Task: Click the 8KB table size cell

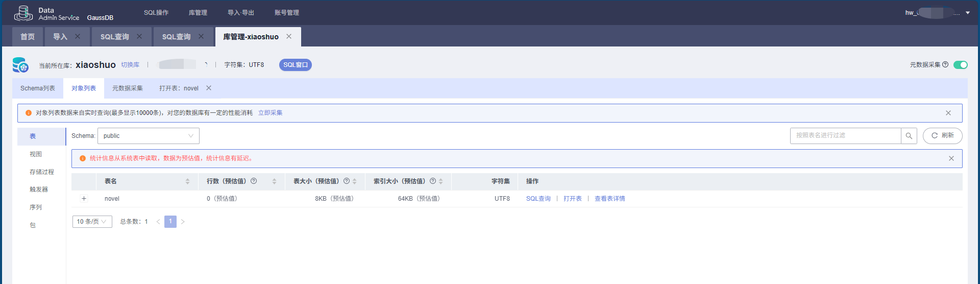Action: [x=334, y=199]
